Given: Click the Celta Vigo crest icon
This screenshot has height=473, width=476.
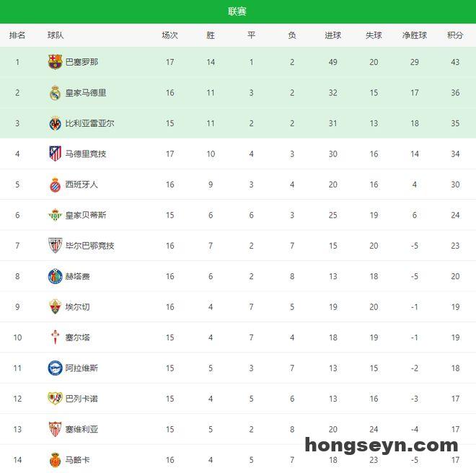Looking at the screenshot, I should pos(55,337).
